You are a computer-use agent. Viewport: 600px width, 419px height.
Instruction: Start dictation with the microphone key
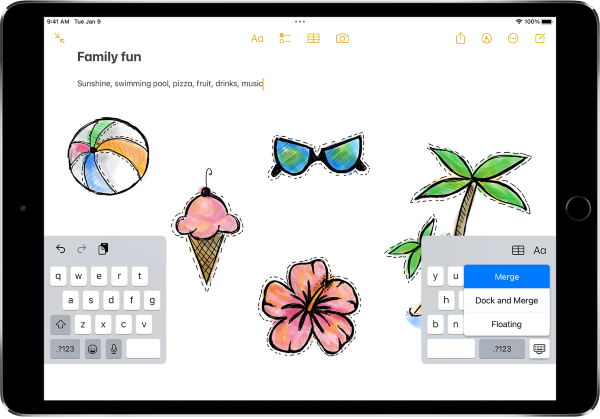[x=114, y=349]
